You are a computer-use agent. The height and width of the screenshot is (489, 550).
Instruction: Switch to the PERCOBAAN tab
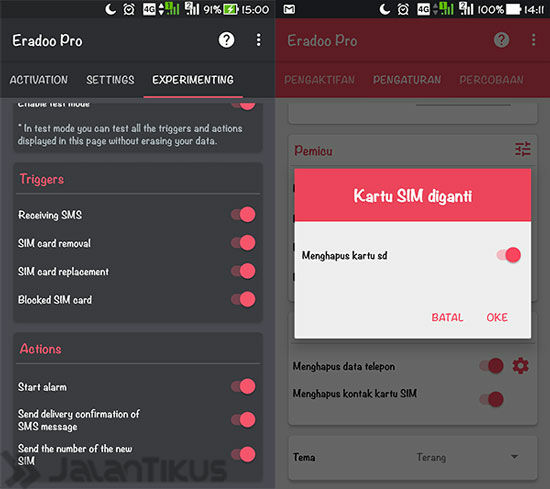[x=491, y=80]
